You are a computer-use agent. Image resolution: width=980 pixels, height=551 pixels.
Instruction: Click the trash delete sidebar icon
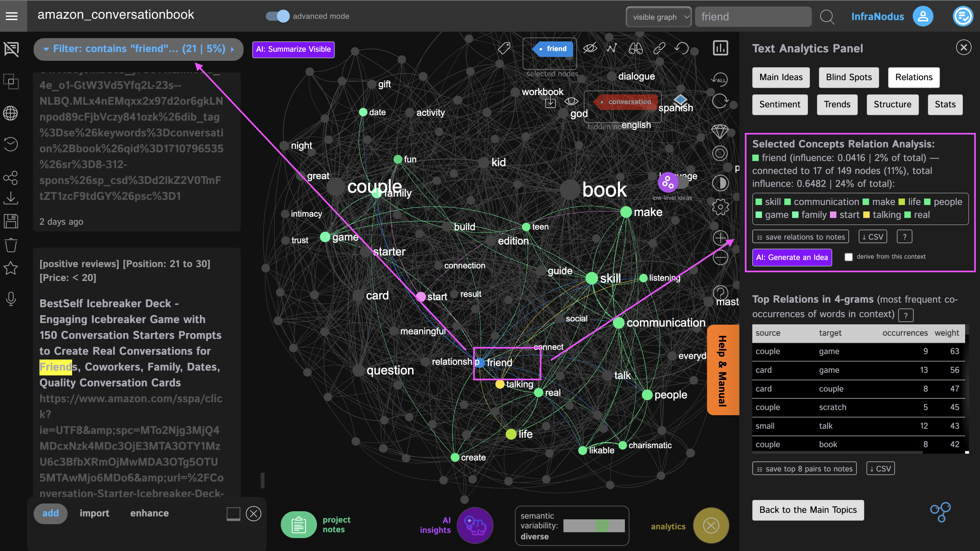(11, 245)
